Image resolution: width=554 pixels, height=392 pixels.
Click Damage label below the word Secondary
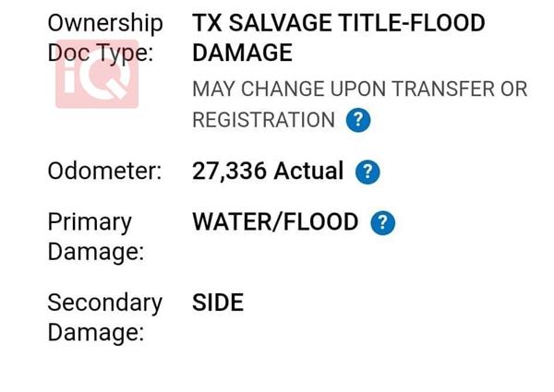(x=96, y=332)
